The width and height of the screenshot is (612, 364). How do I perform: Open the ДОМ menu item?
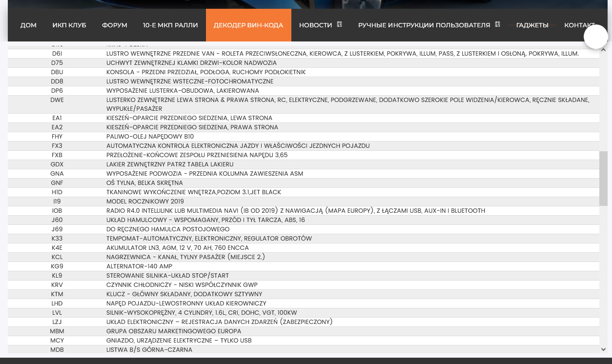(28, 25)
